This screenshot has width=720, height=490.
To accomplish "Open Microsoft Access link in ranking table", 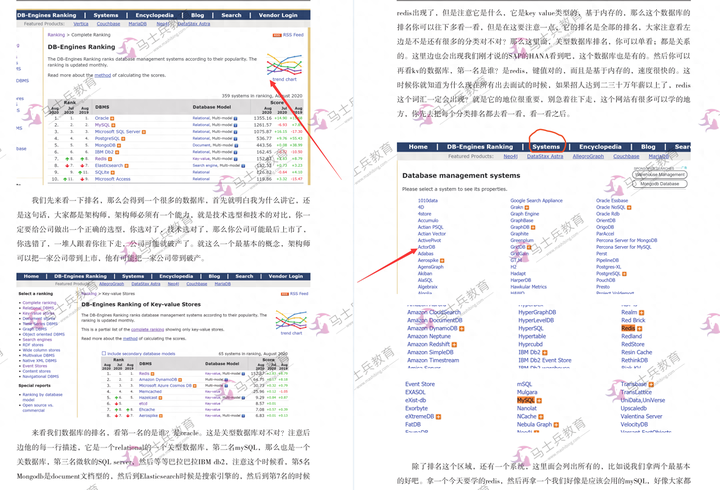I will 112,179.
